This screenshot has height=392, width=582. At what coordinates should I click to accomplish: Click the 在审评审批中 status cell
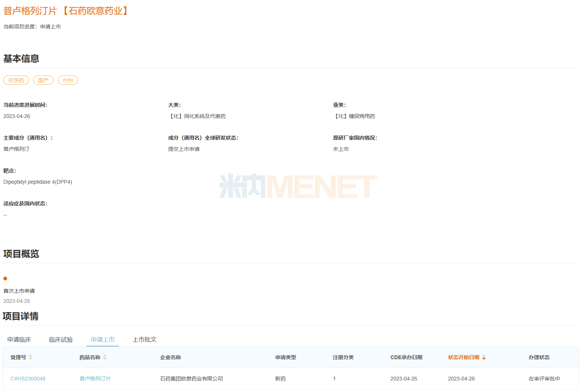[x=544, y=379]
